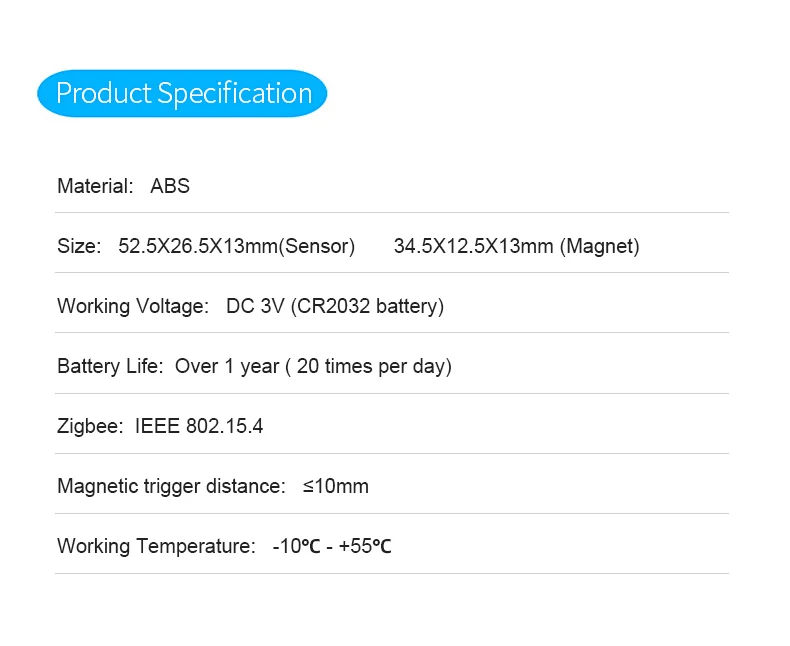
Task: Click the -10℃ minimum temperature value
Action: (x=294, y=546)
